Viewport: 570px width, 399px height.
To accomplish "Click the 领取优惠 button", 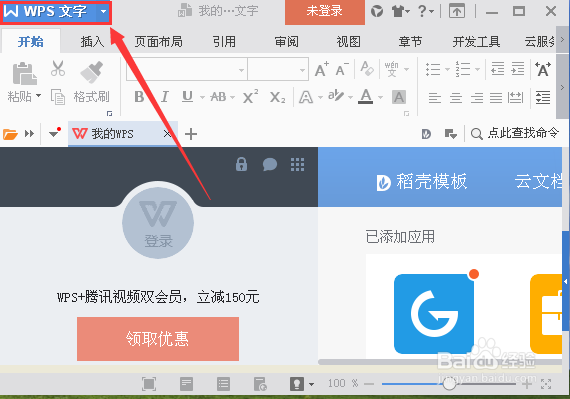I will click(x=158, y=339).
